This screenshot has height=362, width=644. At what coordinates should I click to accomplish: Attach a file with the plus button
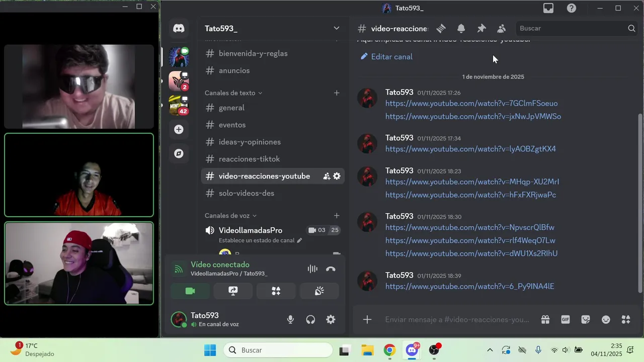point(367,320)
